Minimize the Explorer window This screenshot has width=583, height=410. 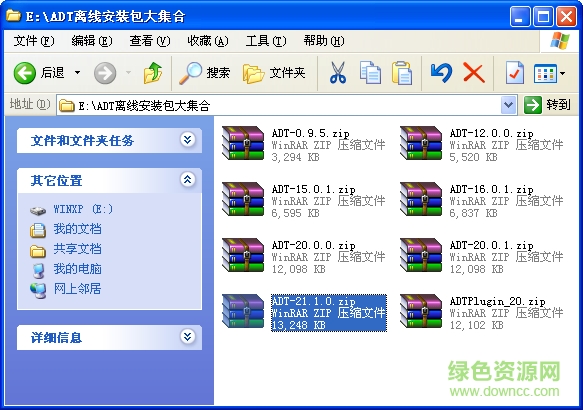pyautogui.click(x=520, y=16)
